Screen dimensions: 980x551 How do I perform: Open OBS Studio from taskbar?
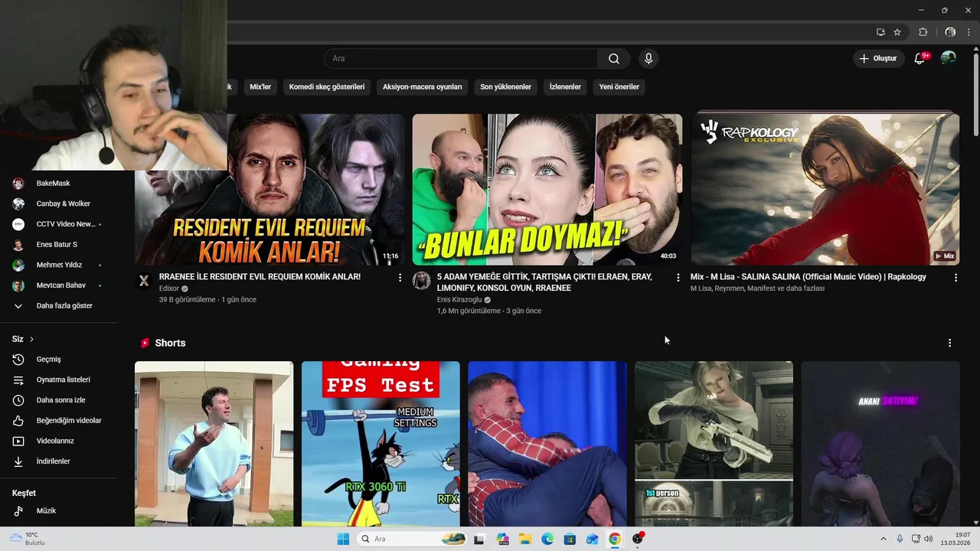pos(638,539)
